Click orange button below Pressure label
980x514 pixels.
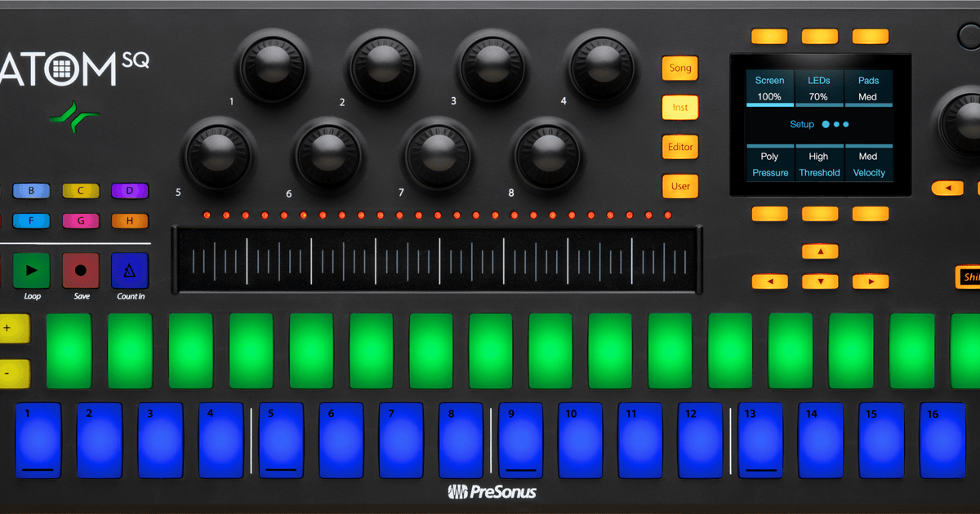pyautogui.click(x=769, y=214)
